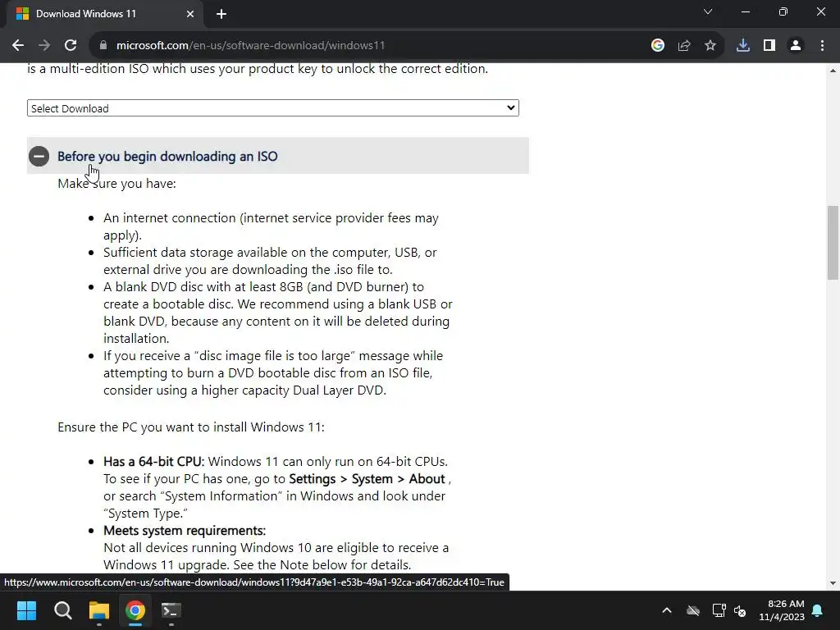The image size is (840, 630).
Task: Click the 'Has a 64-bit CPU:' text
Action: [153, 462]
